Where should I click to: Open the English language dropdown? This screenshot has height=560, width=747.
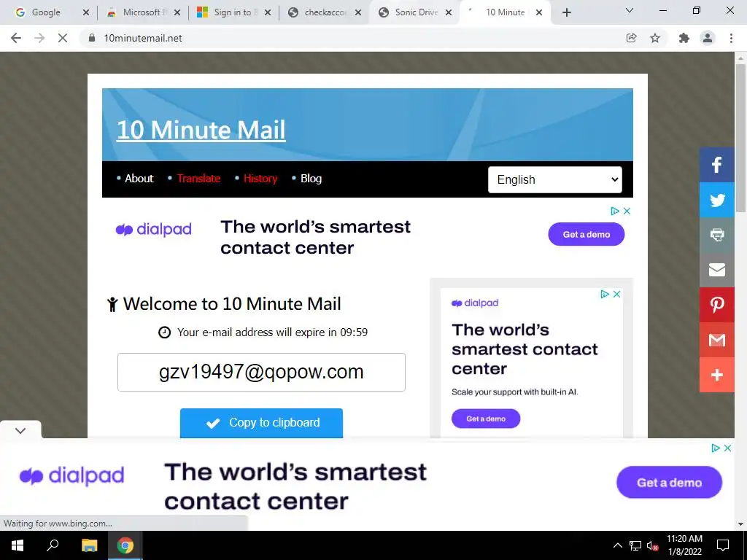pyautogui.click(x=555, y=179)
